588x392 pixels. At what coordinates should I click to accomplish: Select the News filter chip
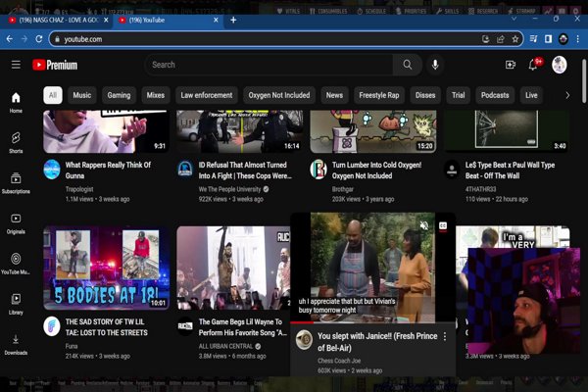tap(334, 95)
